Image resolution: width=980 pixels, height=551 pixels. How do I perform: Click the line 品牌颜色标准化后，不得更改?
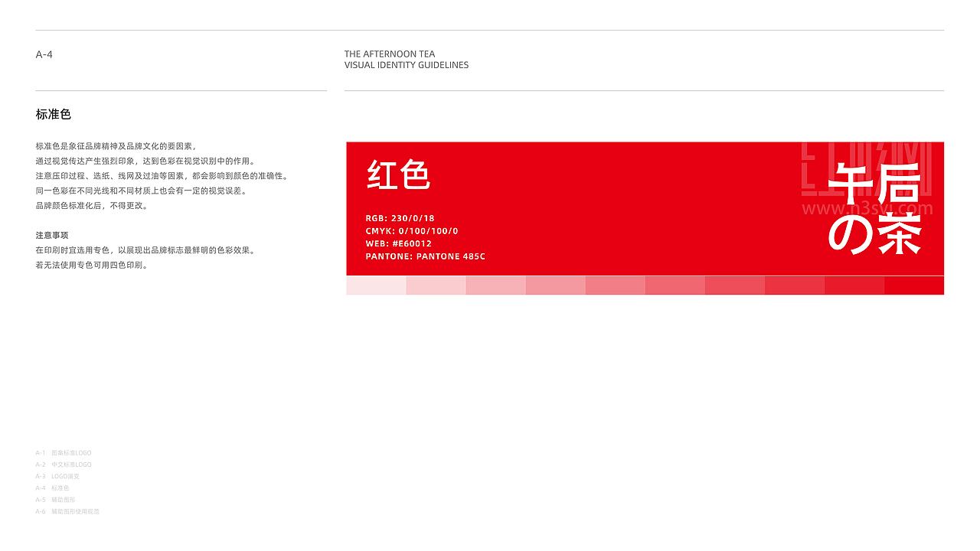(x=92, y=205)
